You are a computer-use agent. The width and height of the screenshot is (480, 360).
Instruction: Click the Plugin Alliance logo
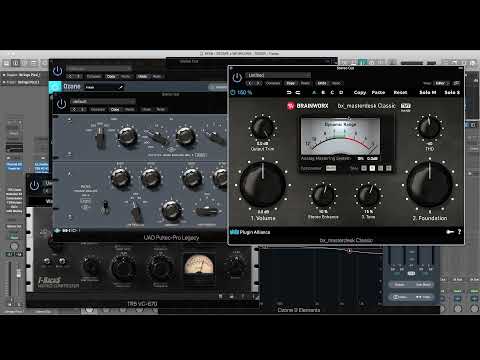(x=250, y=232)
